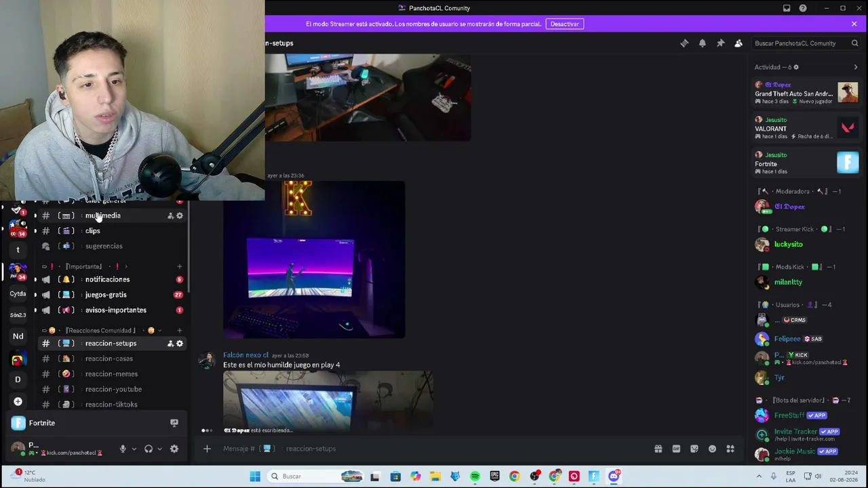Open the sticker picker

(x=694, y=449)
